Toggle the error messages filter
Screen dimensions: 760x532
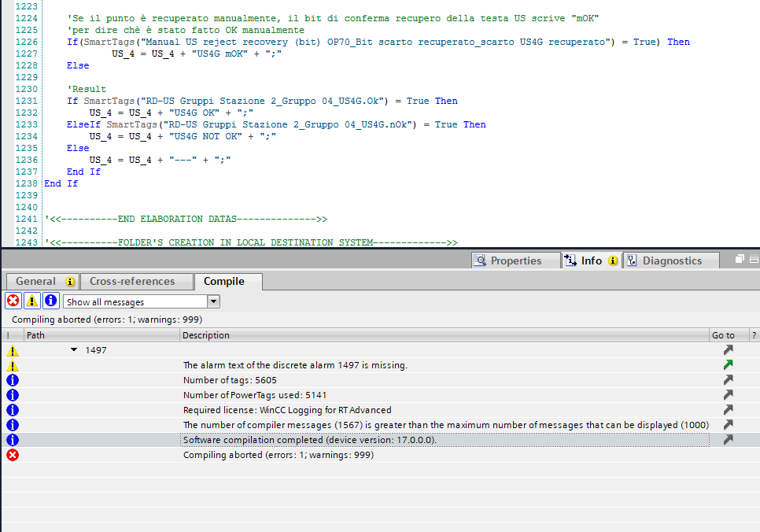(x=13, y=301)
